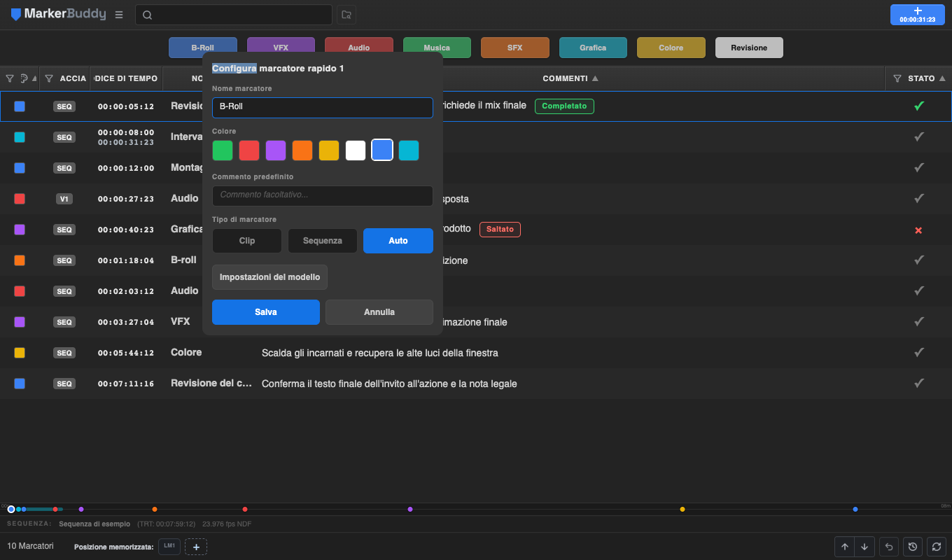Pick the white color swatch
The image size is (952, 560).
356,150
